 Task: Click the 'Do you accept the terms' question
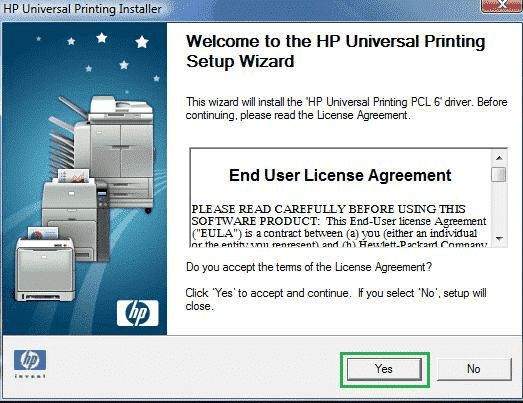[309, 267]
